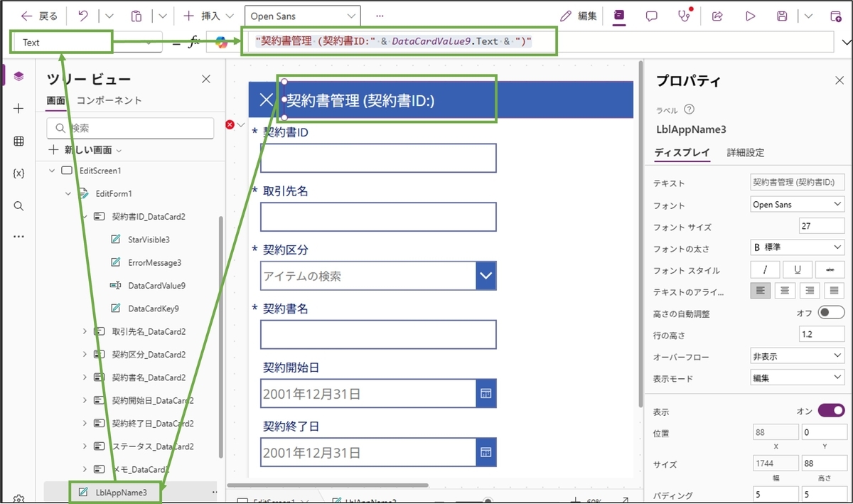853x504 pixels.
Task: Select DataCardKey9 in the tree
Action: point(153,309)
